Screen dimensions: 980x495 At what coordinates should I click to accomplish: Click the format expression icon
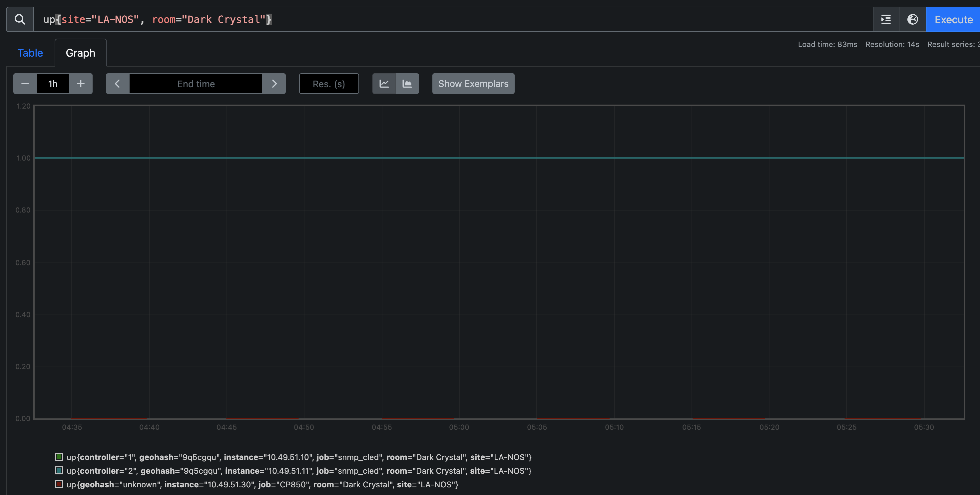886,19
